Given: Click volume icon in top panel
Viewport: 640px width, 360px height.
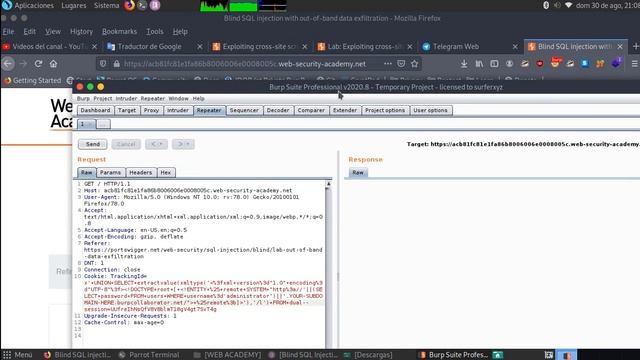Looking at the screenshot, I should [557, 5].
